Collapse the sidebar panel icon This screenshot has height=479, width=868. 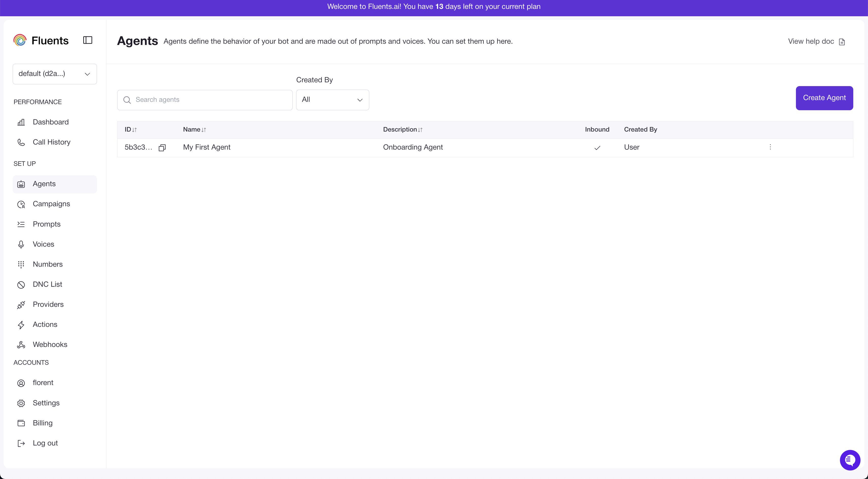tap(88, 40)
